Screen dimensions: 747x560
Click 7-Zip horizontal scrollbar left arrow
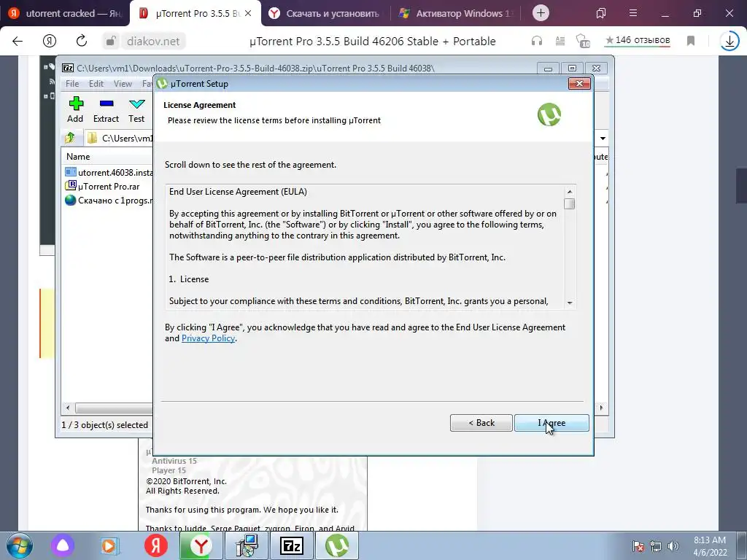tap(68, 408)
